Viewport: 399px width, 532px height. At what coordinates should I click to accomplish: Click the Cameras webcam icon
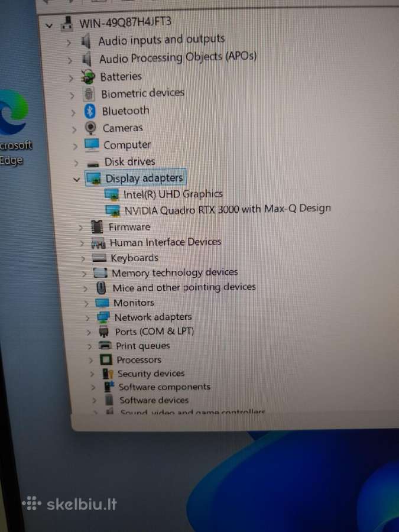[90, 128]
